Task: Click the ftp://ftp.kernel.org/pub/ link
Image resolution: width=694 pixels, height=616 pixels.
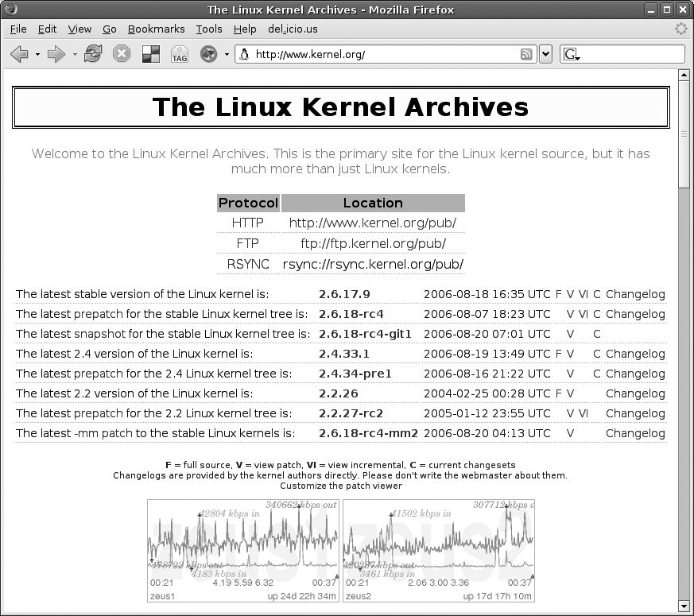Action: 373,243
